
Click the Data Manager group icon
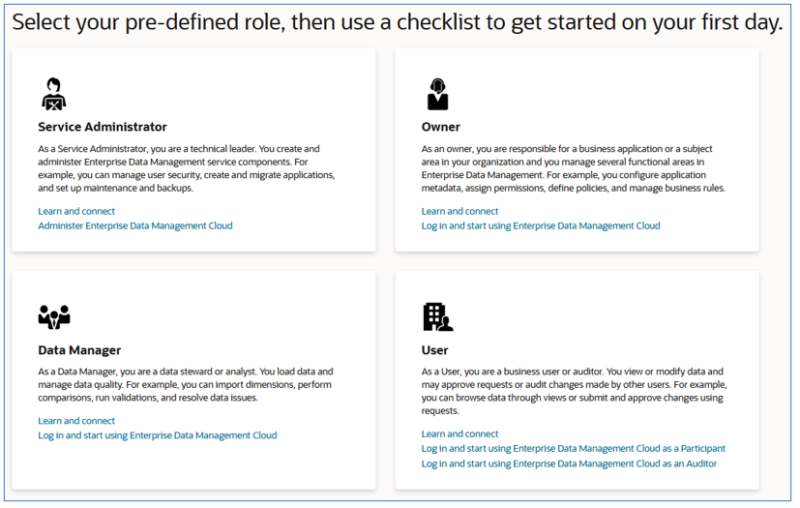[x=54, y=317]
